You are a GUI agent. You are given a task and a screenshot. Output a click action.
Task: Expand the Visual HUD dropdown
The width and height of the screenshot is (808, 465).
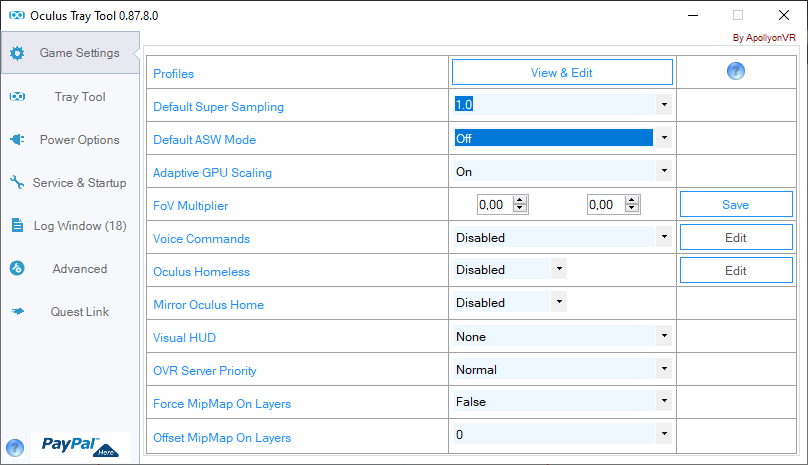[x=664, y=336]
